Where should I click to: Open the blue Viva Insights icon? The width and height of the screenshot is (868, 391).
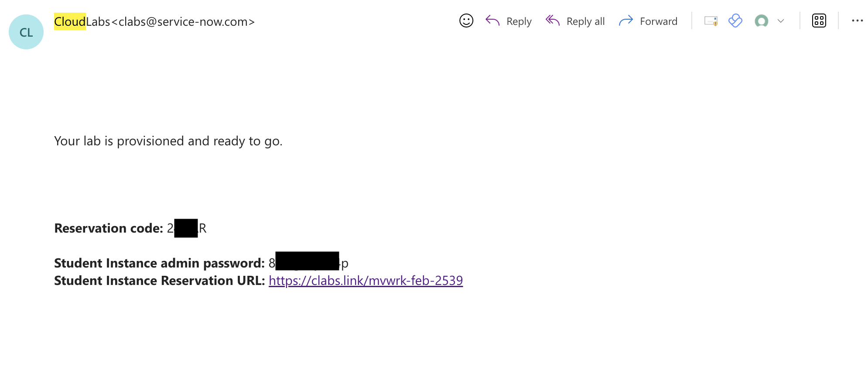[735, 21]
